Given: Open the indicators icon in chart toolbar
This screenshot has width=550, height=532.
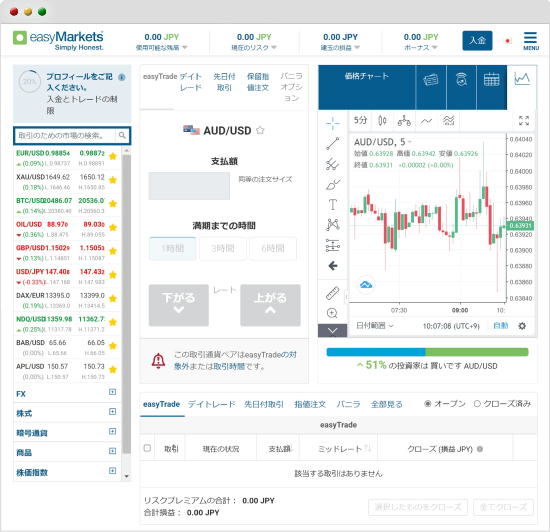Looking at the screenshot, I should [x=427, y=121].
